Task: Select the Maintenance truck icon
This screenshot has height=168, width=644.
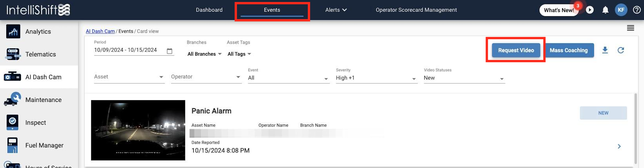Action: (12, 99)
